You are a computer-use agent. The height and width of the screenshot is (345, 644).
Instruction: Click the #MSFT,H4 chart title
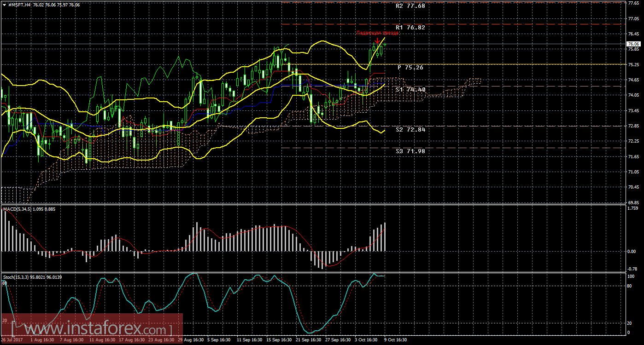click(20, 5)
